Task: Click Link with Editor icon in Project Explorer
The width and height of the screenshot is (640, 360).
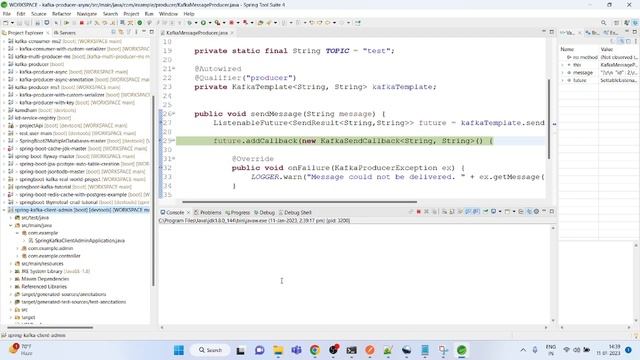Action: (x=121, y=32)
